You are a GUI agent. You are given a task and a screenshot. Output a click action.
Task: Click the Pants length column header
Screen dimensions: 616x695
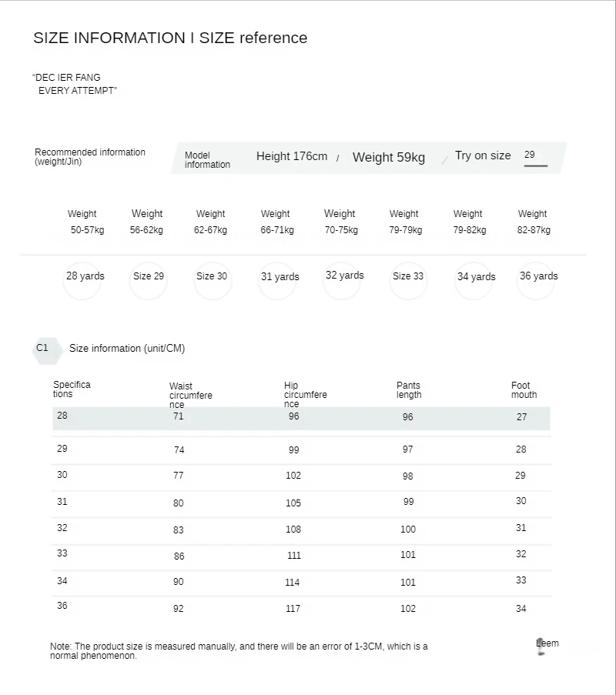pos(409,390)
